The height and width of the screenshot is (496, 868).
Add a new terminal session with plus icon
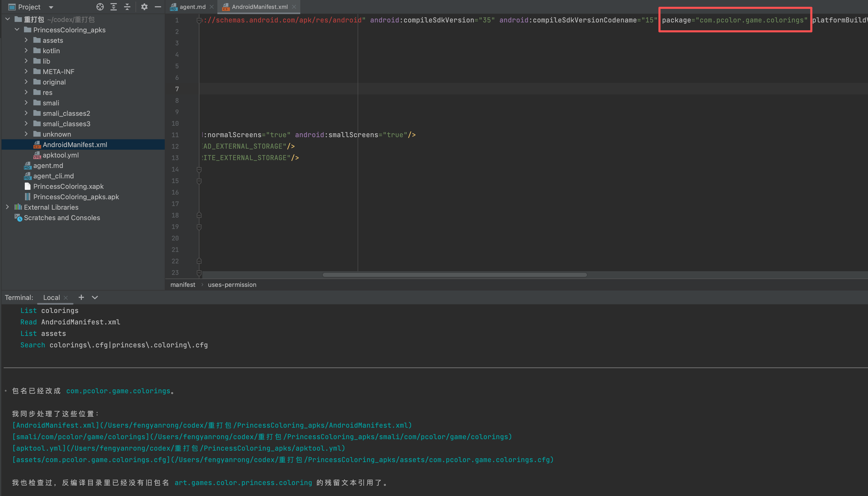(x=81, y=297)
